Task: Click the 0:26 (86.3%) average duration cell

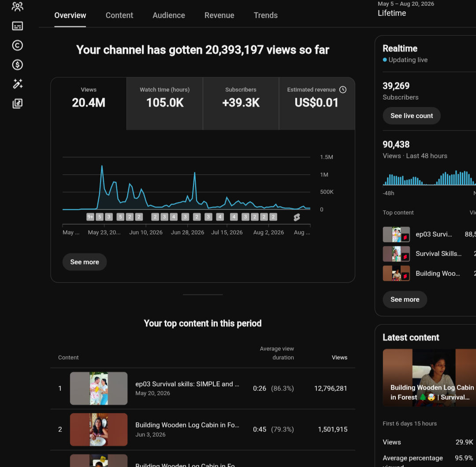Action: coord(273,389)
